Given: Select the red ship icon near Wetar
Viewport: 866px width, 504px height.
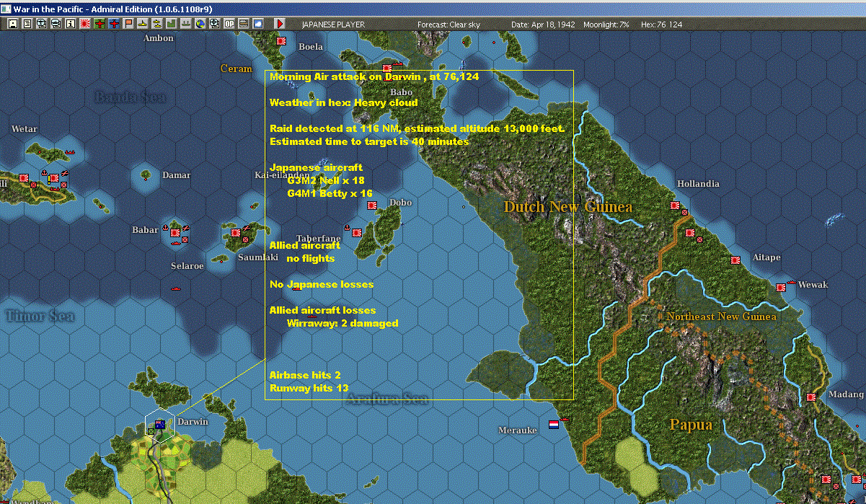Looking at the screenshot, I should (70, 153).
